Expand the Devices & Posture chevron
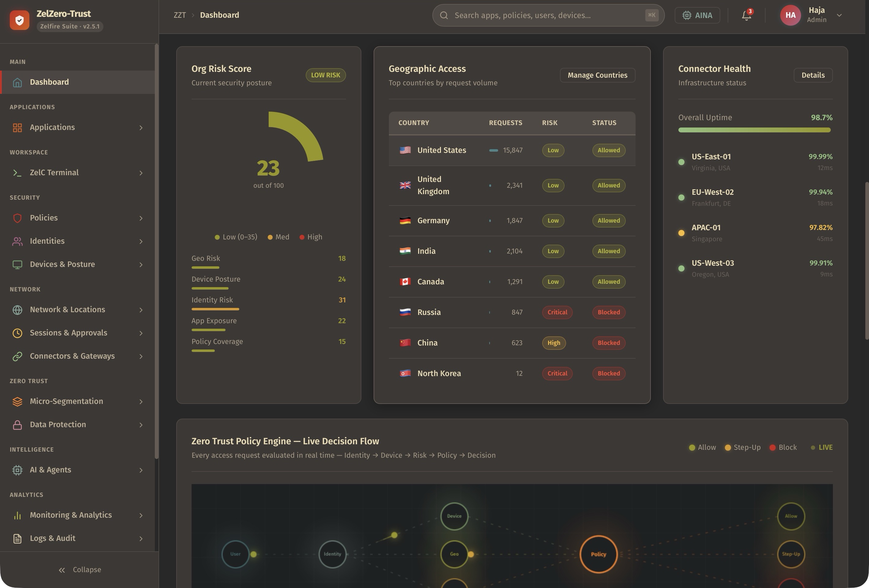869x588 pixels. [x=141, y=265]
